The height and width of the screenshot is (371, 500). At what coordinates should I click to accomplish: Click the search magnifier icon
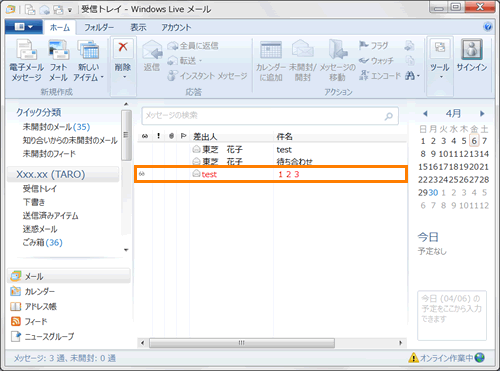[x=389, y=116]
